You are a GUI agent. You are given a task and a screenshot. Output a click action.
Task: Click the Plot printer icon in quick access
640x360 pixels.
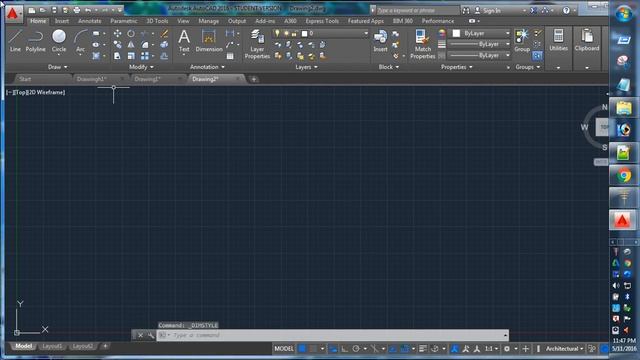[x=77, y=10]
